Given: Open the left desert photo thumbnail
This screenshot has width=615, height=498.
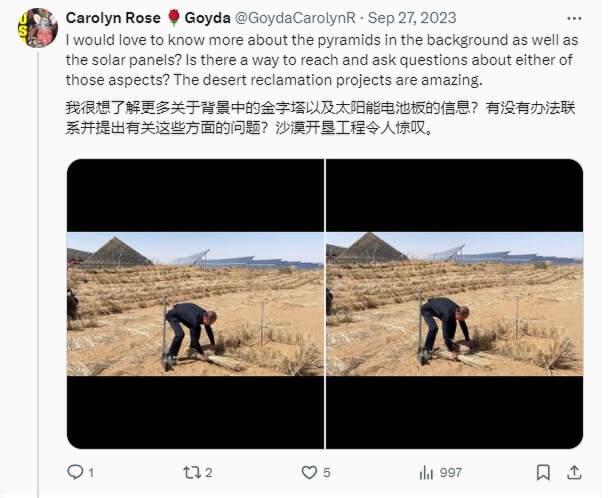Looking at the screenshot, I should 195,304.
